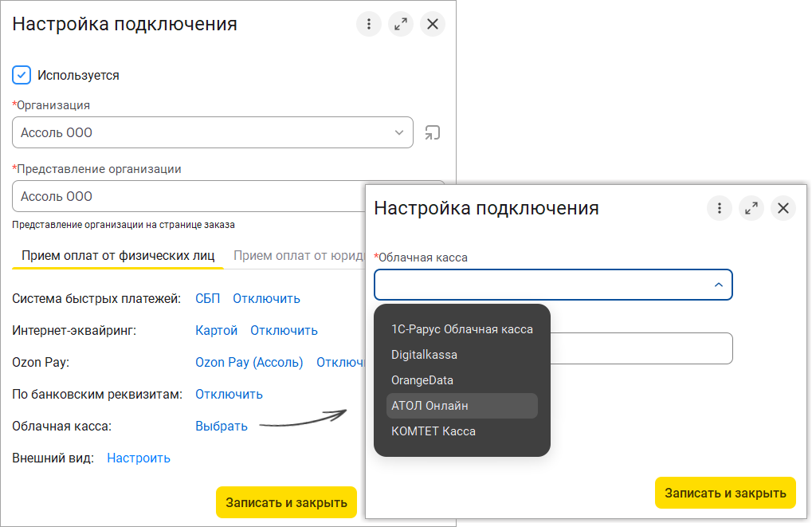
Task: Click Отключить for Интернет-эквайринг
Action: pos(284,331)
